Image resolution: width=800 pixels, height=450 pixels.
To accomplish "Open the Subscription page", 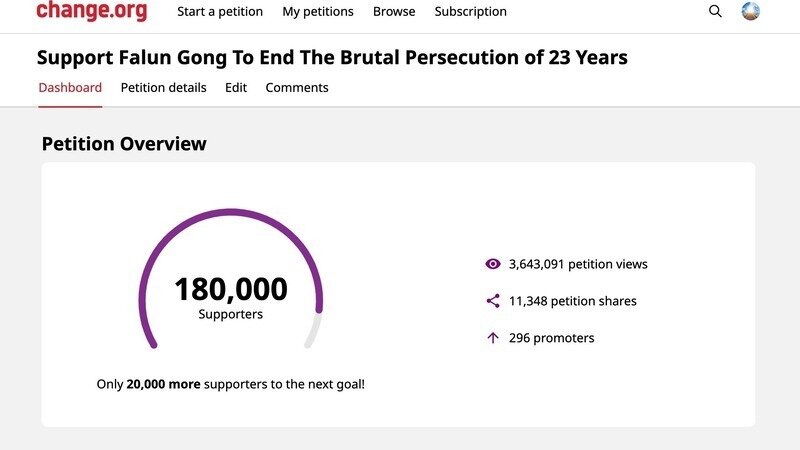I will 470,12.
